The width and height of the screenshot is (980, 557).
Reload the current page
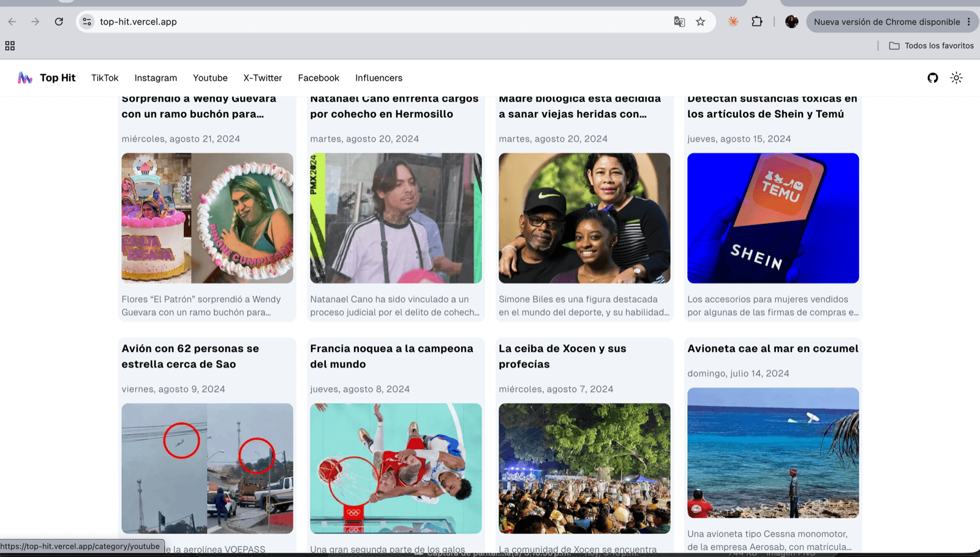tap(59, 21)
